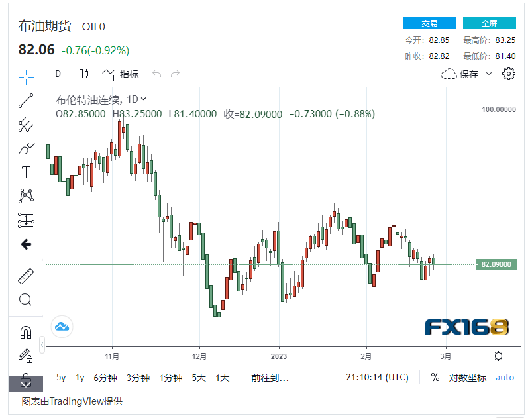Activate the zoom in magnifier tool
Image resolution: width=532 pixels, height=418 pixels.
coord(26,299)
